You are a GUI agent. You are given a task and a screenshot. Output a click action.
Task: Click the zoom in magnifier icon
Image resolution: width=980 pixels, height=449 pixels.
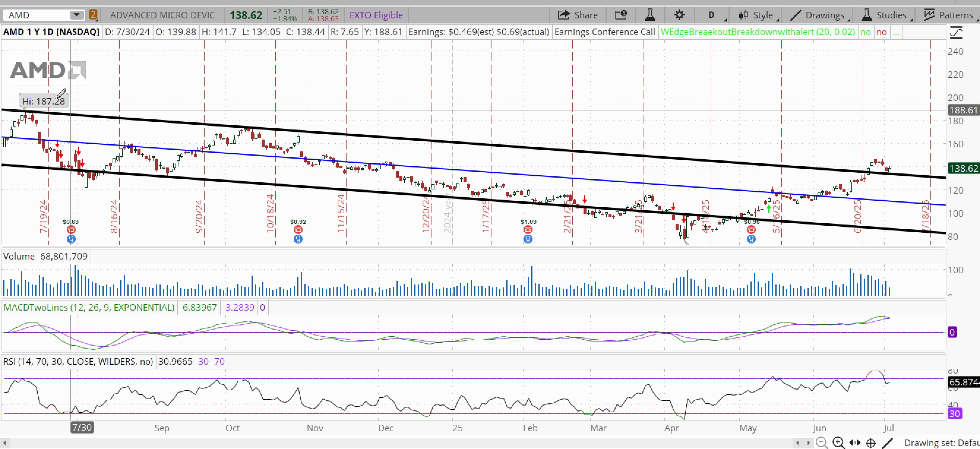click(x=838, y=443)
